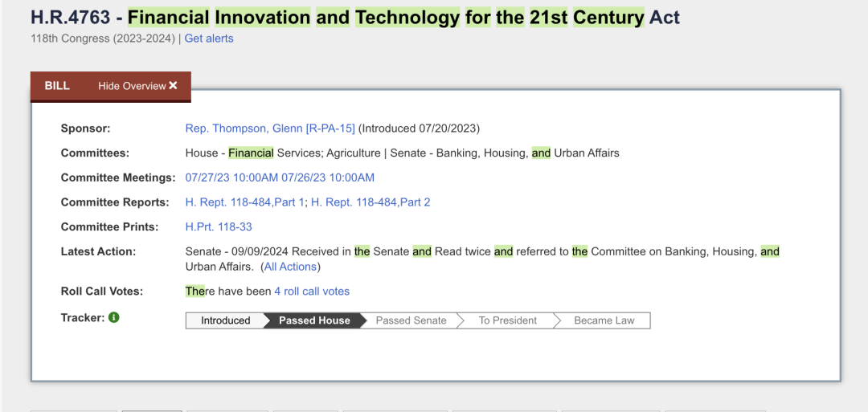
Task: Open committee print H.Prt. 118-33
Action: tap(219, 226)
